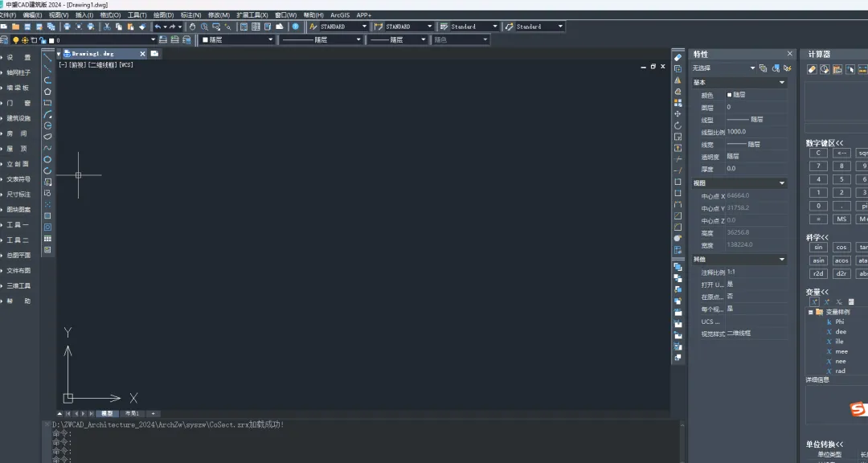The image size is (868, 463).
Task: Click the Redo arrow icon
Action: click(173, 27)
